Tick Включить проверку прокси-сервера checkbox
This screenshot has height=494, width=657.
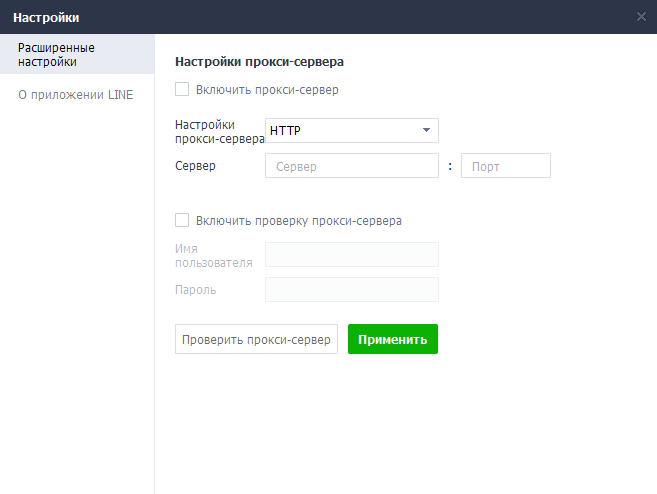pos(182,220)
